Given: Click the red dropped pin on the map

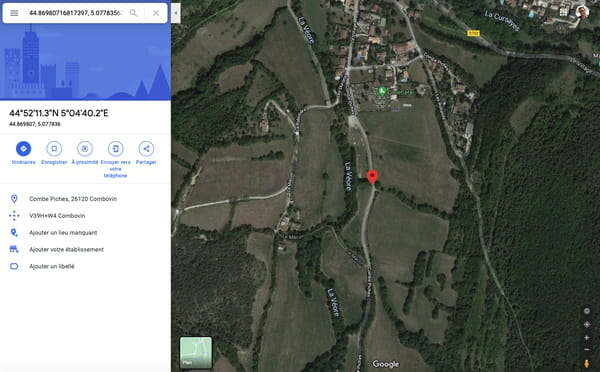Looking at the screenshot, I should 372,178.
